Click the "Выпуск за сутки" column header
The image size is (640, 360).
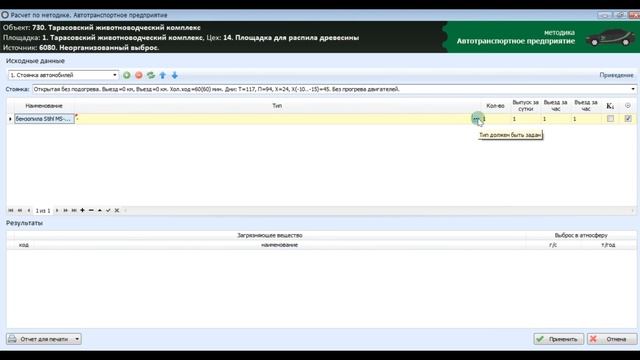(x=526, y=106)
